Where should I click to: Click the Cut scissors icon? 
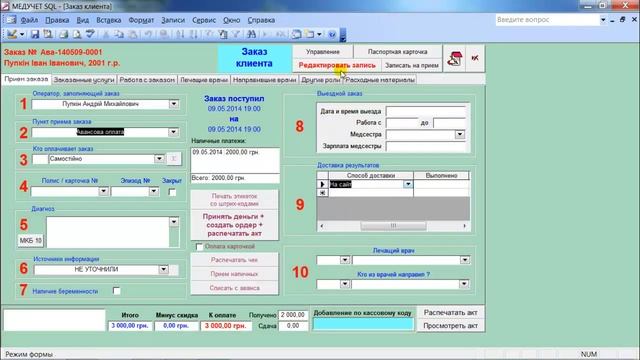106,34
